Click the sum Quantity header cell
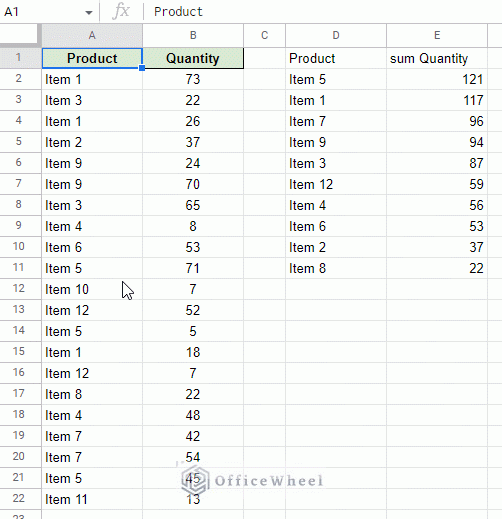Image resolution: width=502 pixels, height=519 pixels. coord(437,58)
